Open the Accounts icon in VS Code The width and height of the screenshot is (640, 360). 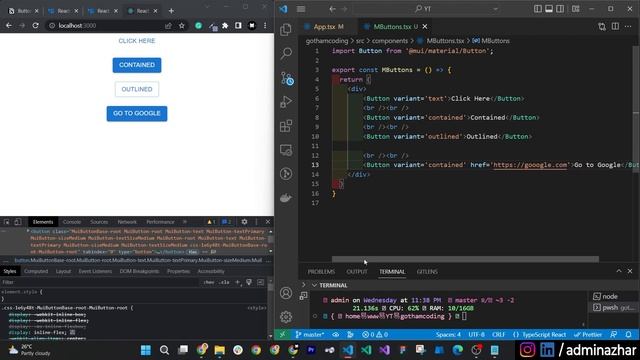[x=286, y=293]
